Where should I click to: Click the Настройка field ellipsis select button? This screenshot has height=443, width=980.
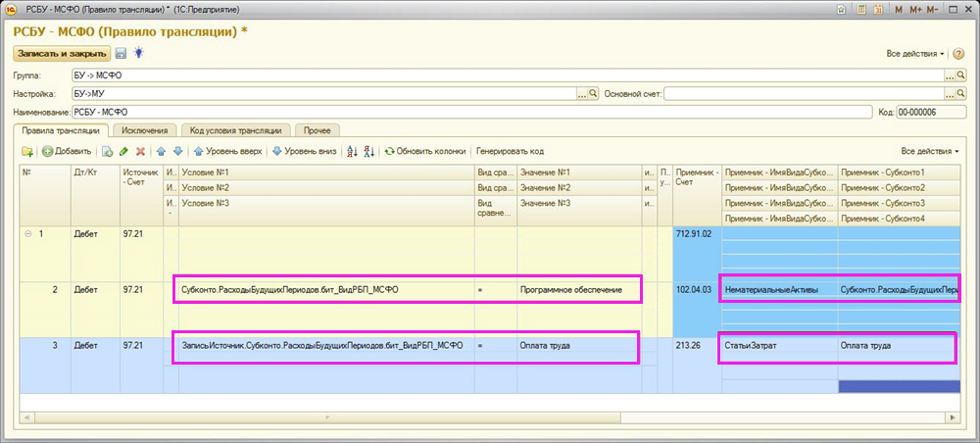click(x=581, y=93)
